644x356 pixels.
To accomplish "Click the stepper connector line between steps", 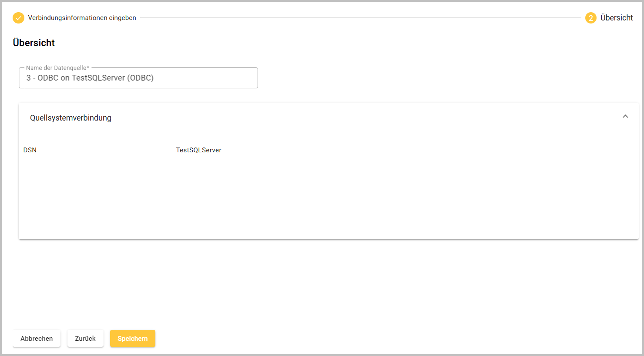I will [x=360, y=18].
